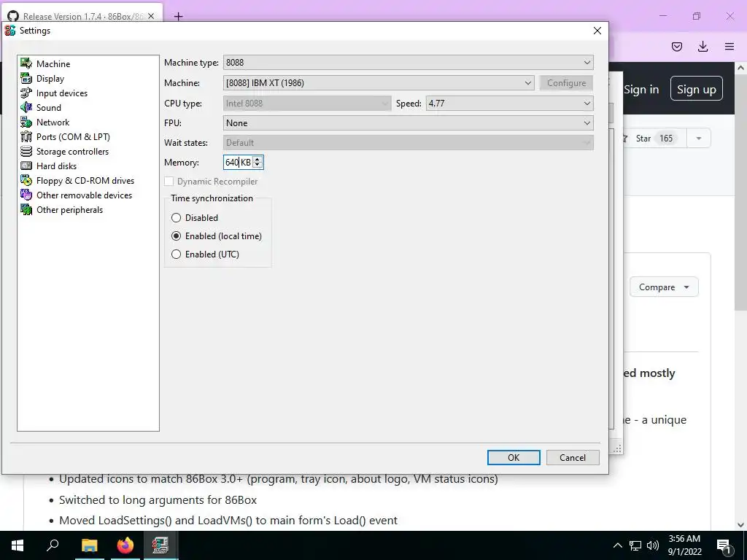Select Sound settings category
Image resolution: width=747 pixels, height=560 pixels.
click(x=49, y=108)
